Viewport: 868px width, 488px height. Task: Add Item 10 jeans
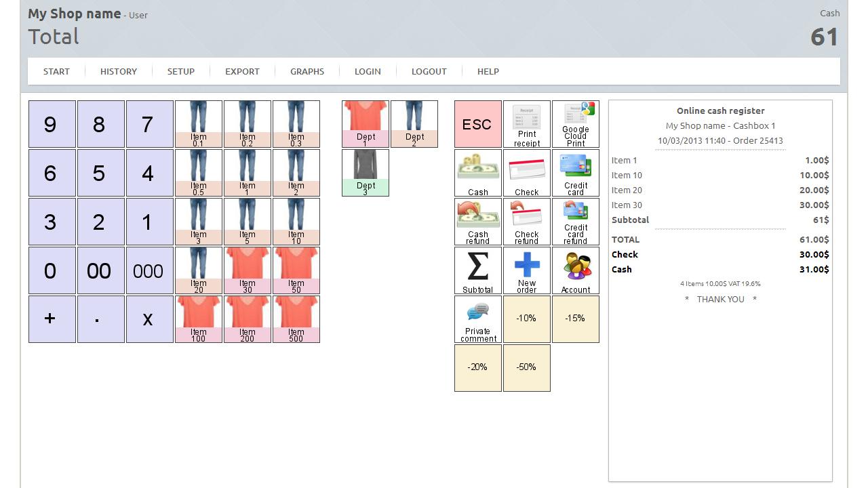(296, 222)
